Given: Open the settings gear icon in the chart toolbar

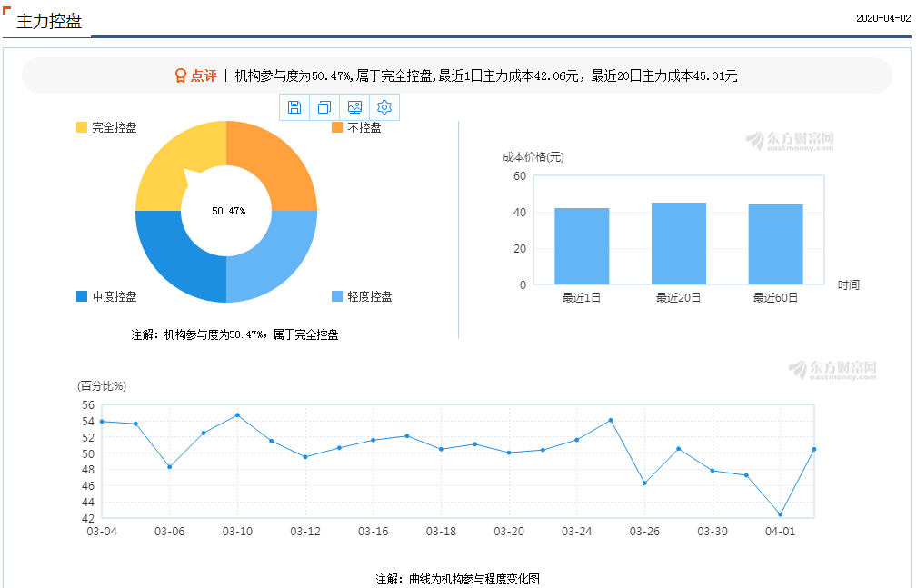Looking at the screenshot, I should (x=384, y=107).
